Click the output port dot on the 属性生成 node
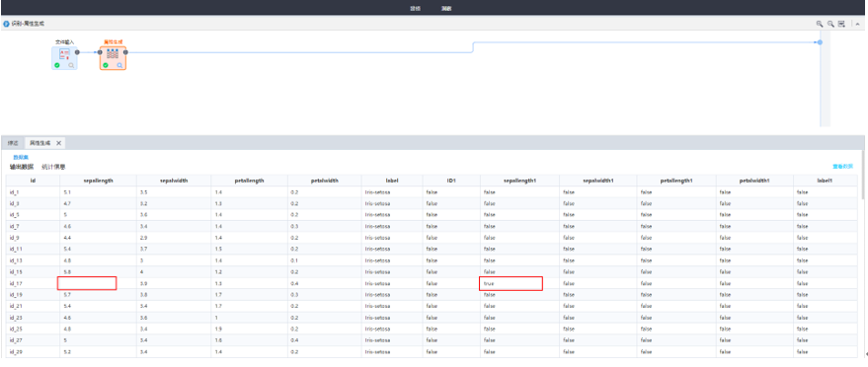The height and width of the screenshot is (367, 868). pos(126,52)
